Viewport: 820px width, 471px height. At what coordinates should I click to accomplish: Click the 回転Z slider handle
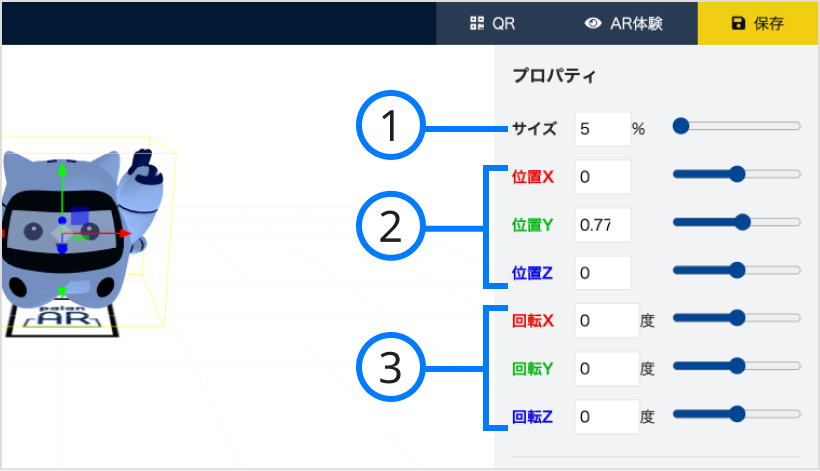[x=737, y=414]
